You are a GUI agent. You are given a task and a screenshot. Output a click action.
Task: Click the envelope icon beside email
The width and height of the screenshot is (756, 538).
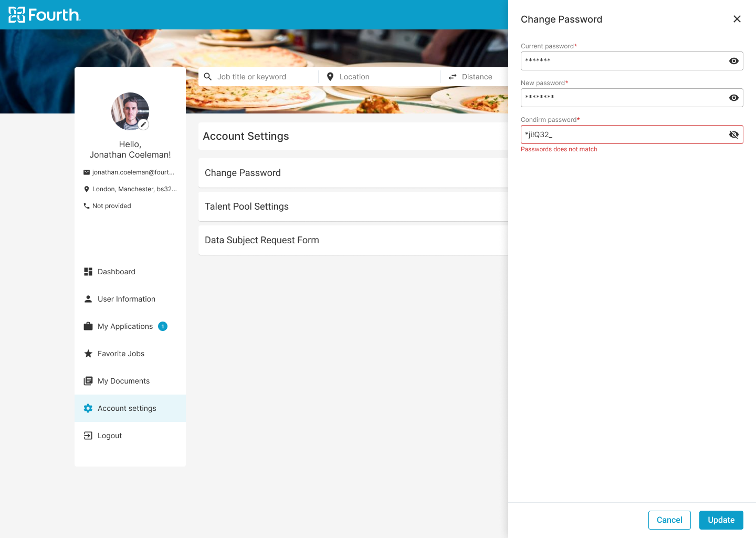click(x=87, y=172)
